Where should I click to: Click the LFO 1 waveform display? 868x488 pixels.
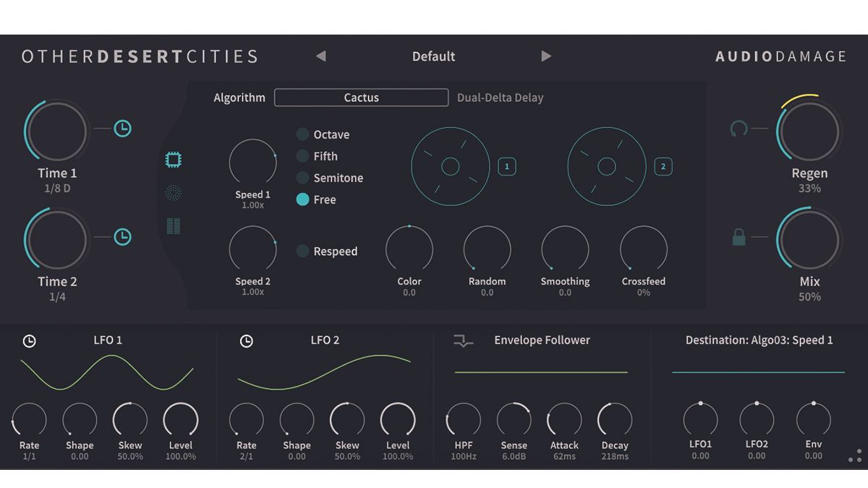(107, 372)
